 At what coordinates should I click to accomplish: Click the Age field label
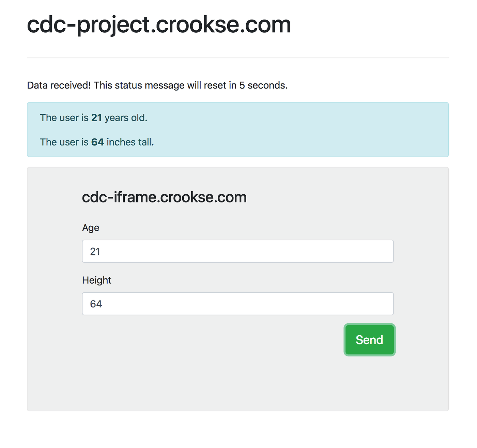[90, 228]
